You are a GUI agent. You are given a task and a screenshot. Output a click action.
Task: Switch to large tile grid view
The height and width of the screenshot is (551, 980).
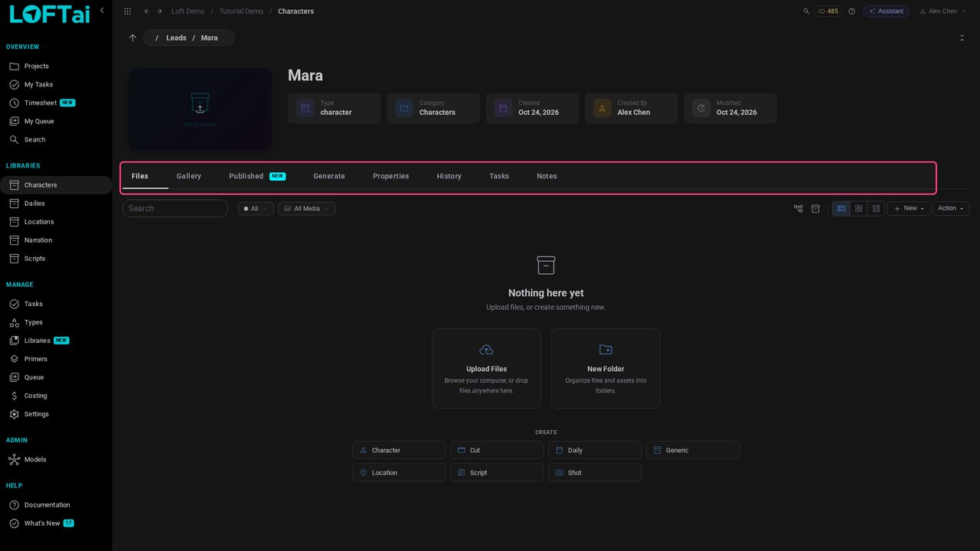[x=877, y=208]
